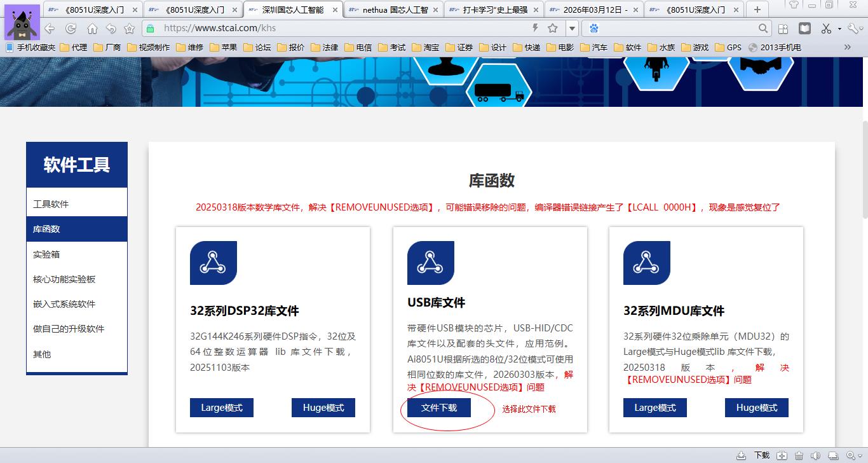Click the first-aid kit repair icon
This screenshot has height=463, width=868.
[x=782, y=455]
